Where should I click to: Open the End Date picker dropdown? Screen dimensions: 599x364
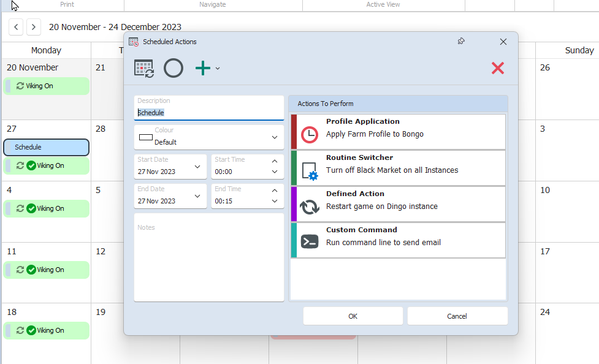pos(197,196)
